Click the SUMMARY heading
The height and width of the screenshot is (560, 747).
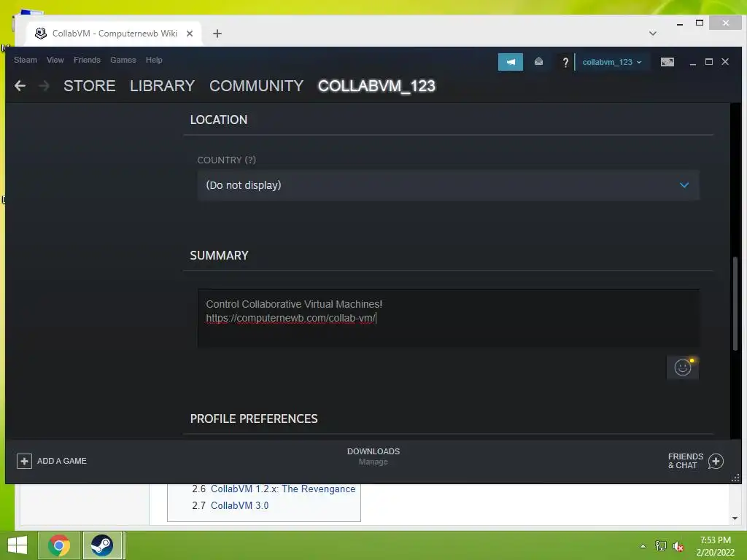pos(219,255)
